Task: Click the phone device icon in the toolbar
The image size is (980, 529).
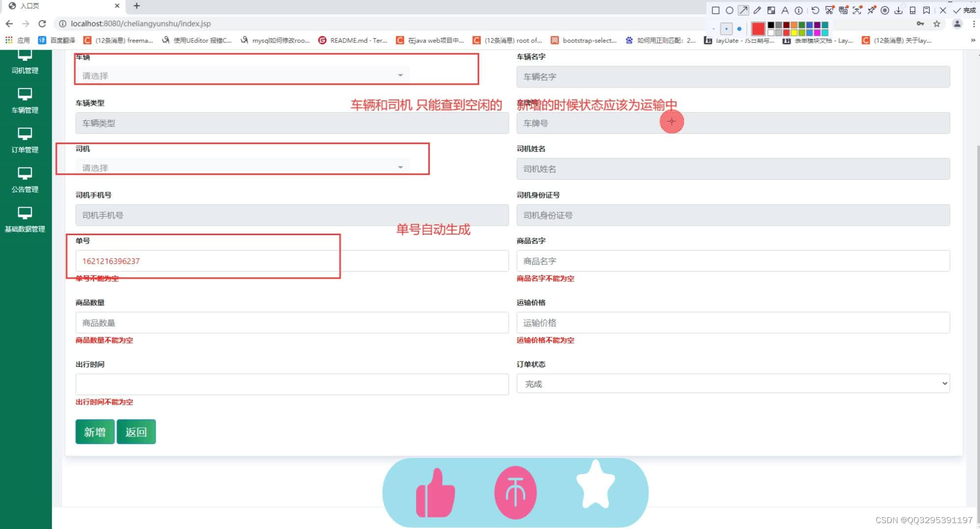Action: (x=912, y=10)
